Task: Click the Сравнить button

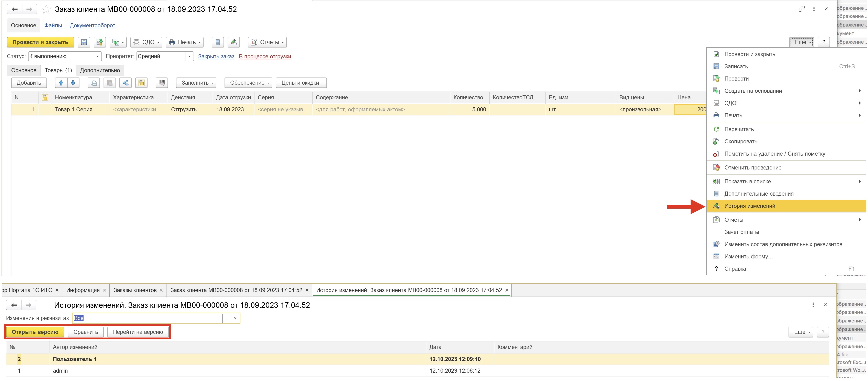Action: click(86, 332)
